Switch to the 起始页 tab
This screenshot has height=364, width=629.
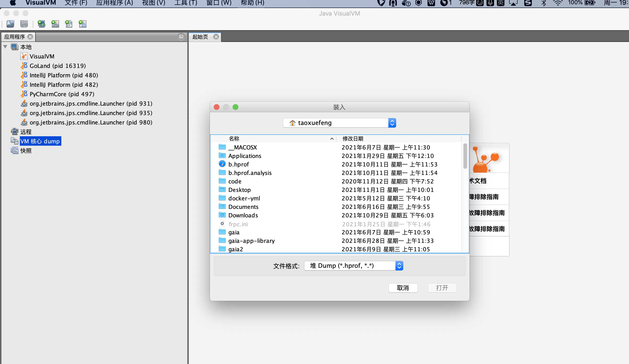[200, 37]
